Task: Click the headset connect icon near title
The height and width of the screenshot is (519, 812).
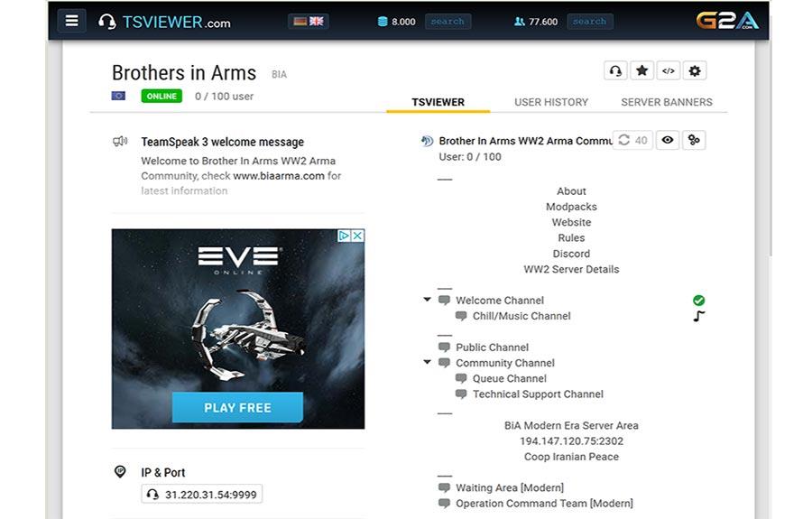Action: tap(615, 71)
